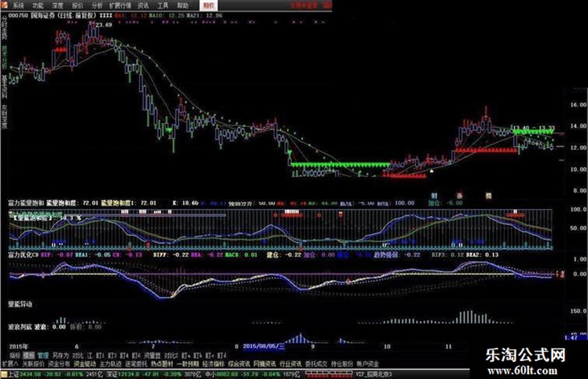Click the 指标 tab in the bottom bar
The image size is (588, 379).
pyautogui.click(x=15, y=355)
